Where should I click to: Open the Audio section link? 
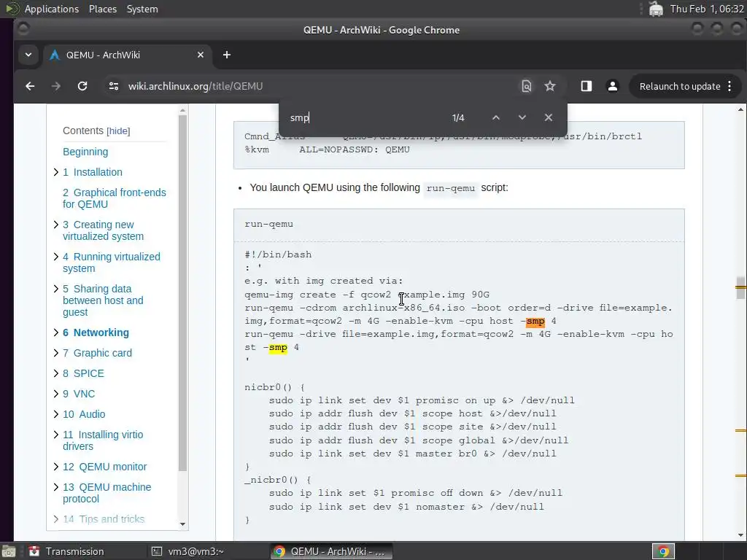(84, 414)
